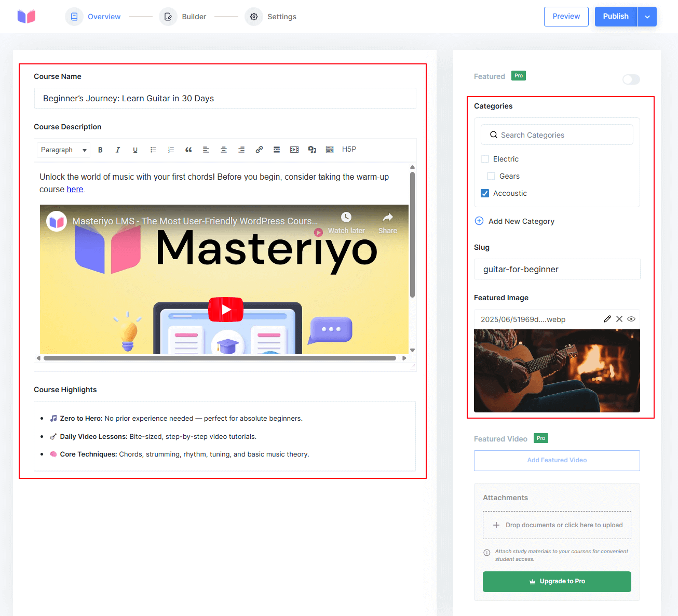This screenshot has width=678, height=616.
Task: Grab the editor resize handle
Action: pyautogui.click(x=413, y=367)
